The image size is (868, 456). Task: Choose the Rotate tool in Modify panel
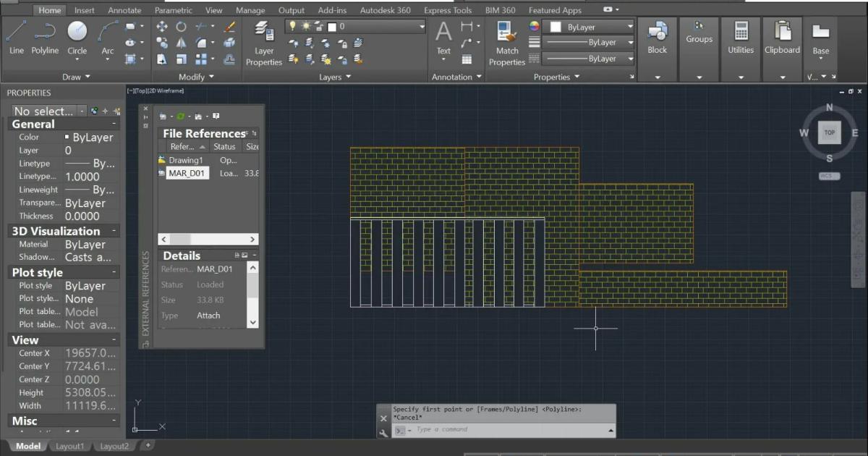181,27
